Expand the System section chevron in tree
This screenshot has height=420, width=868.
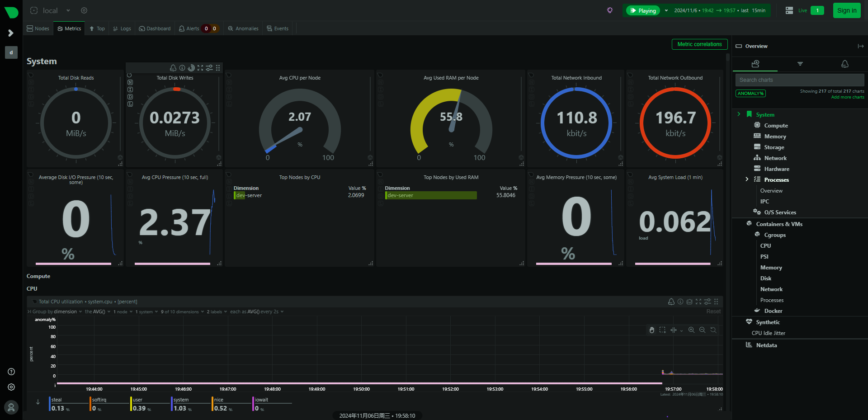pos(739,114)
